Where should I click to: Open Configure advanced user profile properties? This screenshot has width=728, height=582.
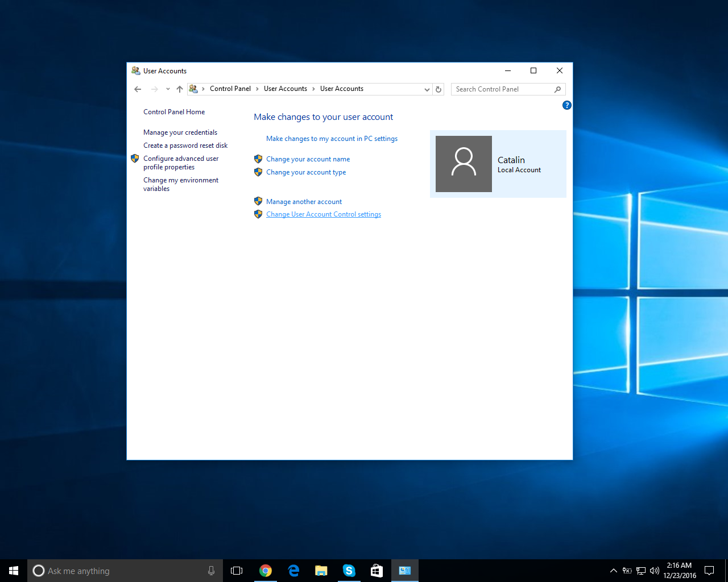[x=181, y=163]
